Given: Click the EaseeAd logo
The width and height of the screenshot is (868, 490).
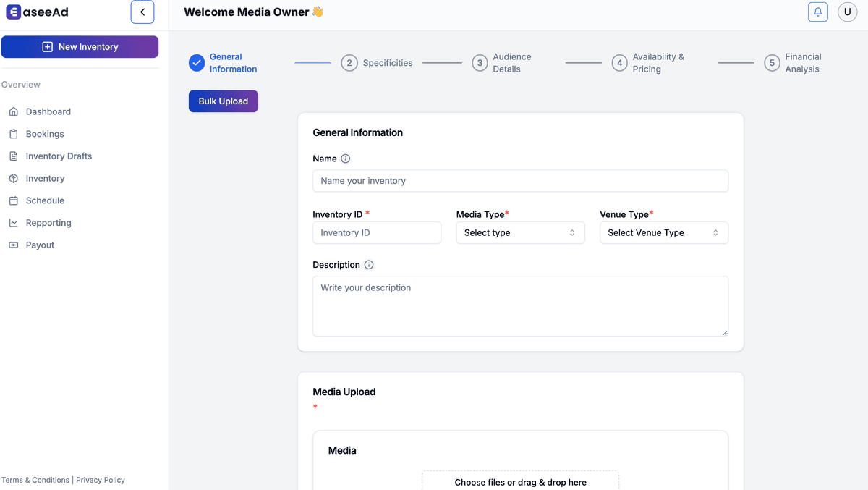Looking at the screenshot, I should (x=37, y=12).
